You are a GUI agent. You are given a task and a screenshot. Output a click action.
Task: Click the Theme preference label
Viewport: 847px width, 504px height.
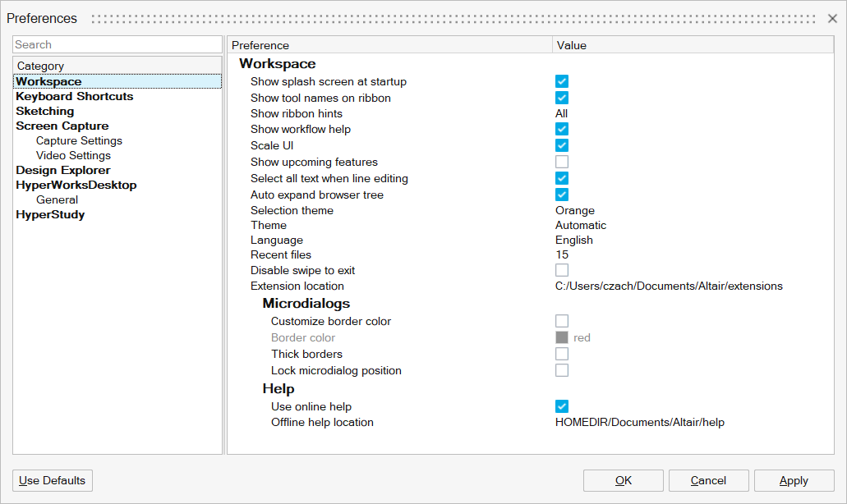(x=269, y=225)
